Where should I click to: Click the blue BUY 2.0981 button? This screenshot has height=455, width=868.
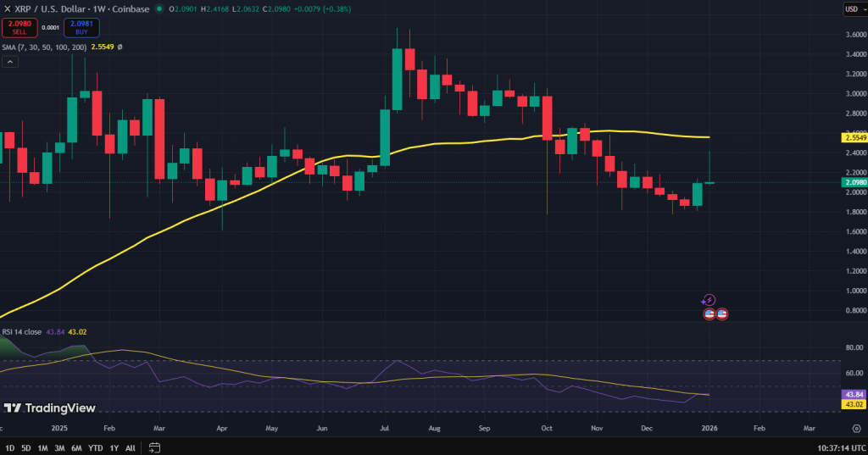click(x=81, y=28)
